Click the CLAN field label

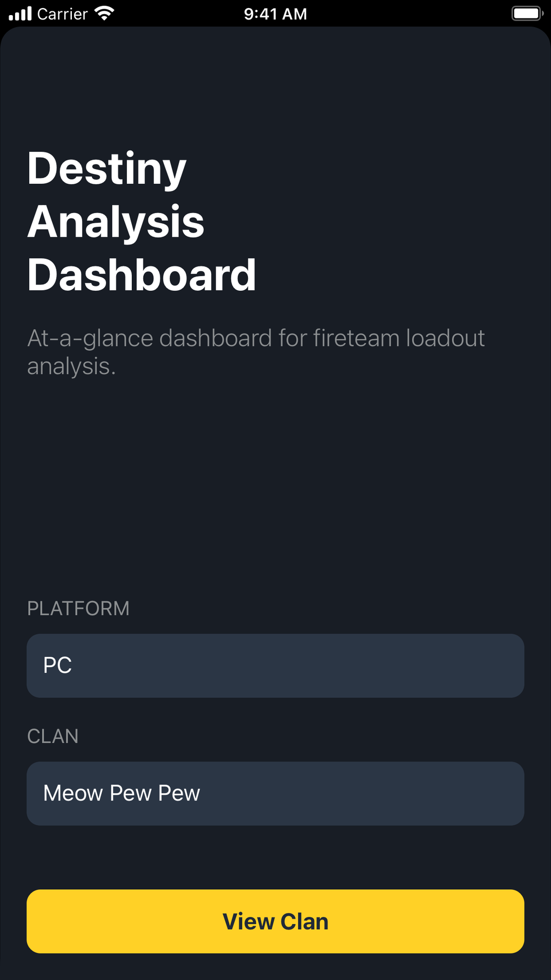click(53, 736)
